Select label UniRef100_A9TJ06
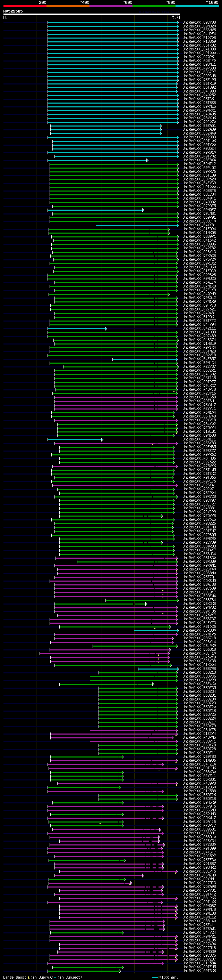The image size is (222, 980). 199,141
